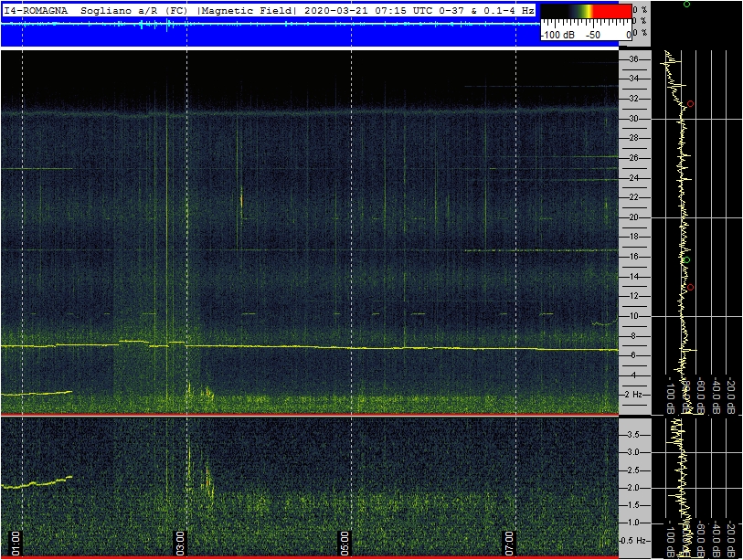Click the '-100 dB' label under the color scale
This screenshot has width=743, height=560.
[x=557, y=35]
